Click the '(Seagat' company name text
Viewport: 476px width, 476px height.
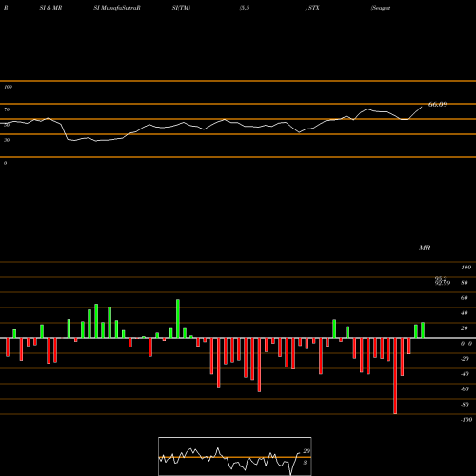tap(380, 8)
